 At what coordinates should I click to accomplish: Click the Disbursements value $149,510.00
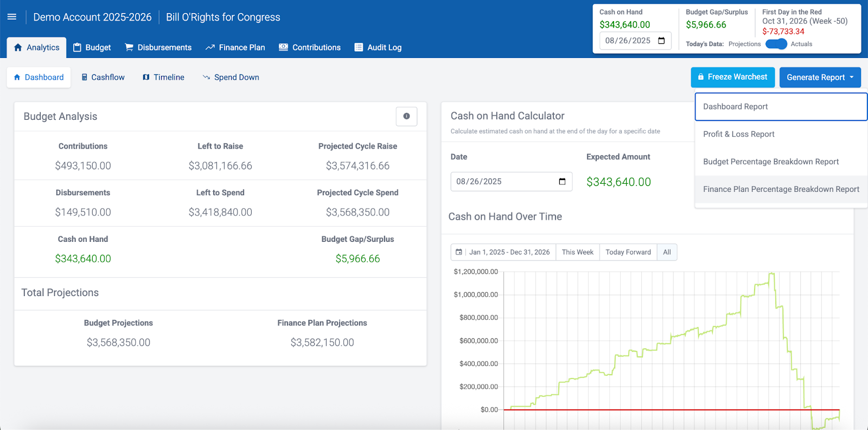[83, 213]
